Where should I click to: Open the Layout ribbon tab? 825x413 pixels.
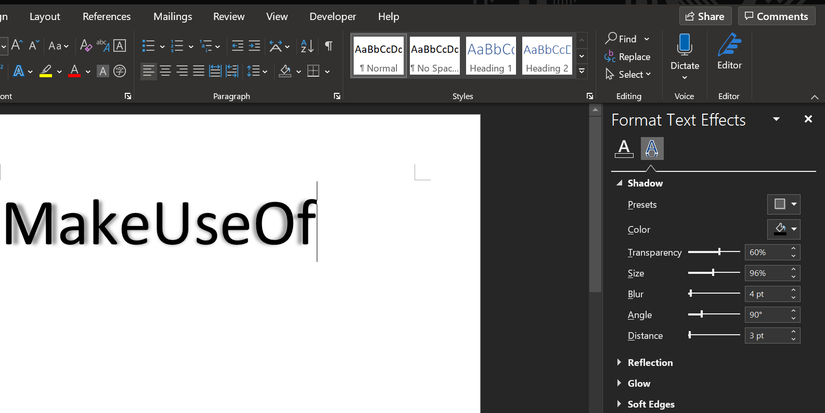click(x=45, y=16)
